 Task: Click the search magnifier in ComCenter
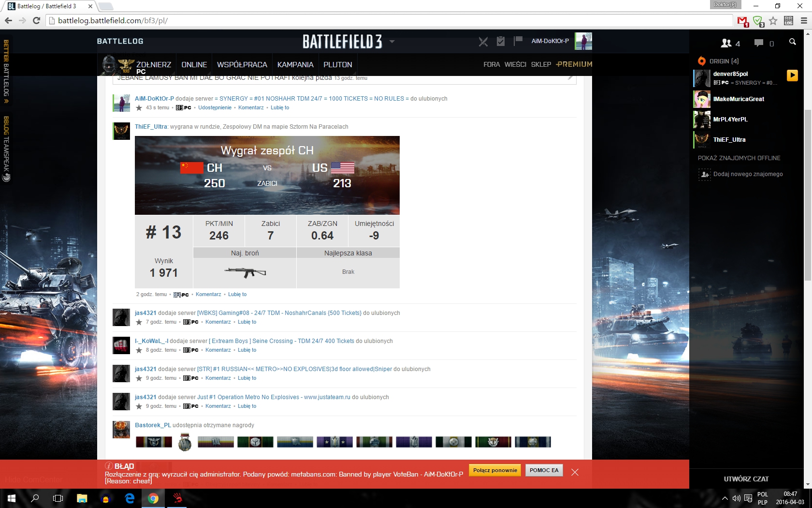click(792, 42)
